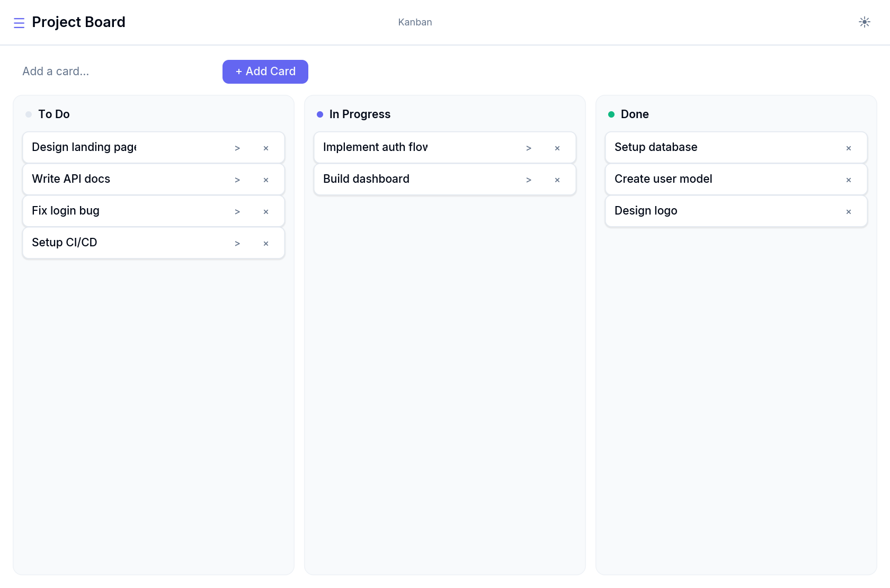Viewport: 890px width, 588px height.
Task: Click the 'Done' column header
Action: 635,114
